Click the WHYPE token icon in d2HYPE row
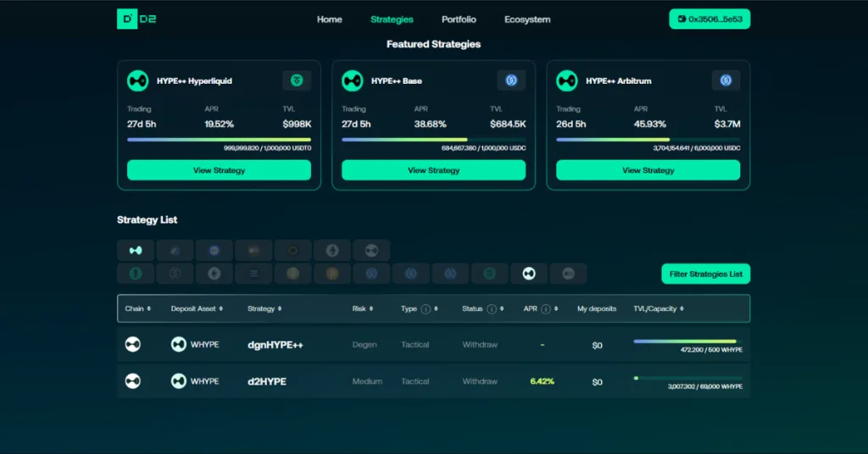This screenshot has width=868, height=454. point(178,381)
